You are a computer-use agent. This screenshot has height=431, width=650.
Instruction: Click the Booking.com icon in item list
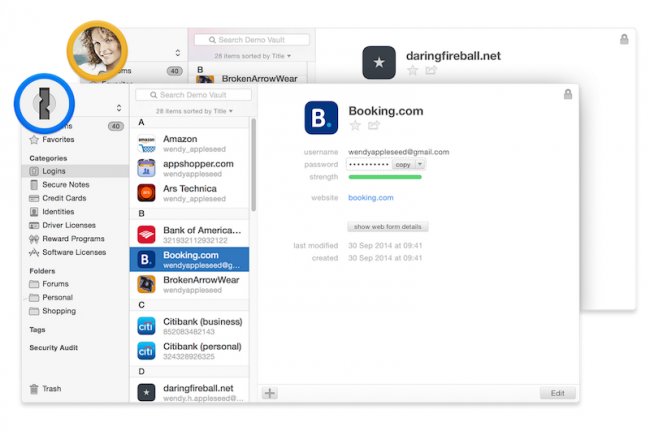pos(146,259)
